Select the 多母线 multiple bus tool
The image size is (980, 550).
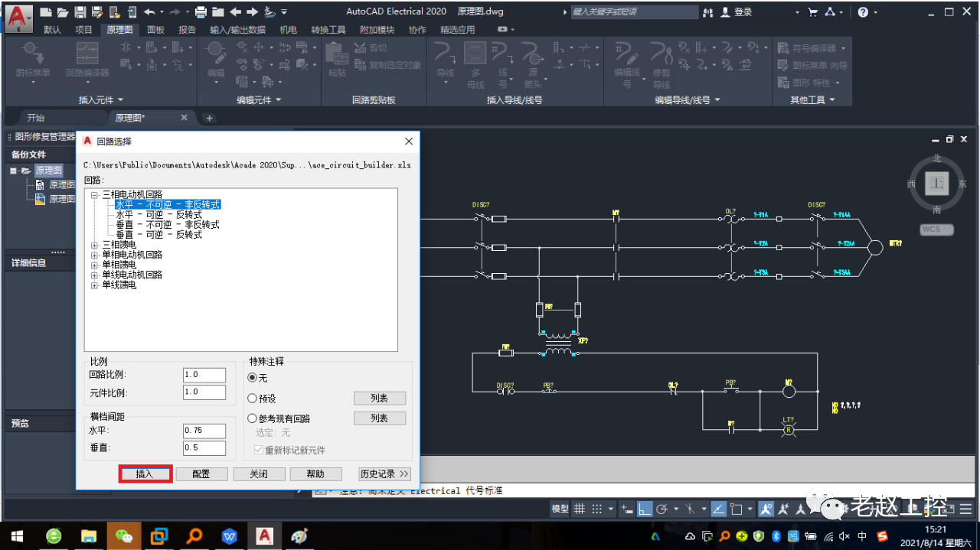click(x=475, y=64)
